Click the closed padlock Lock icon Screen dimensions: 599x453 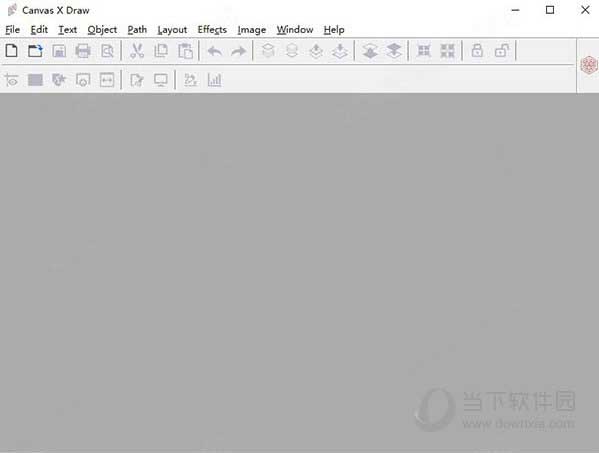pos(477,50)
